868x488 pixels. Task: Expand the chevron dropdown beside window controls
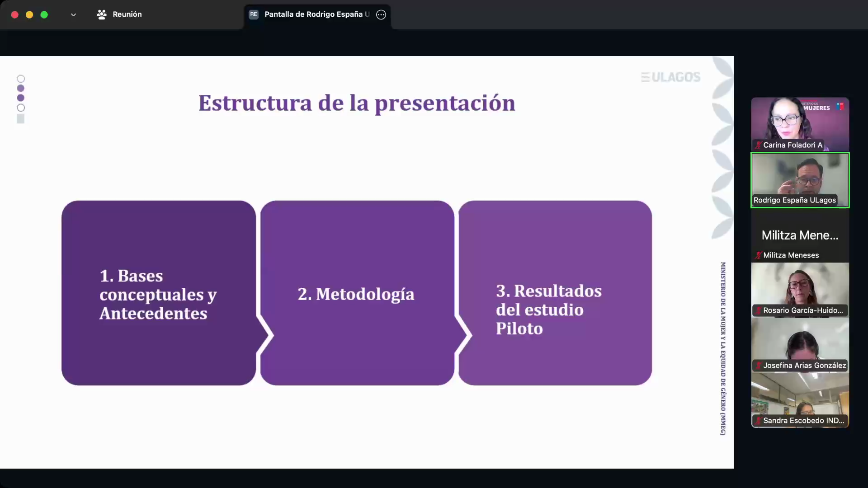73,15
